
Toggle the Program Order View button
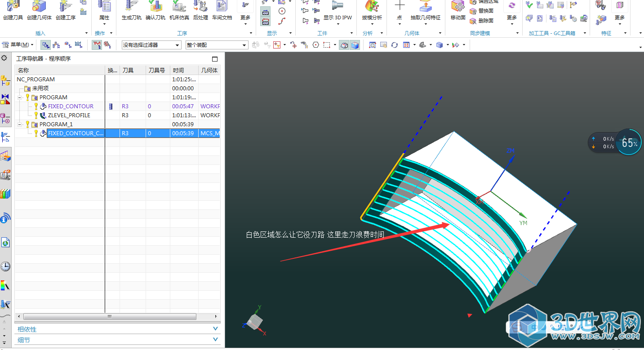tap(46, 45)
